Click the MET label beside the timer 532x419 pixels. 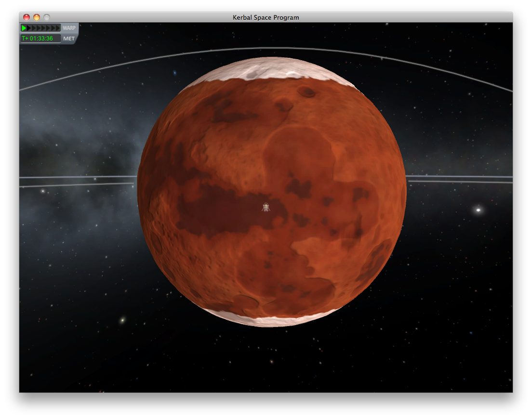pos(69,39)
